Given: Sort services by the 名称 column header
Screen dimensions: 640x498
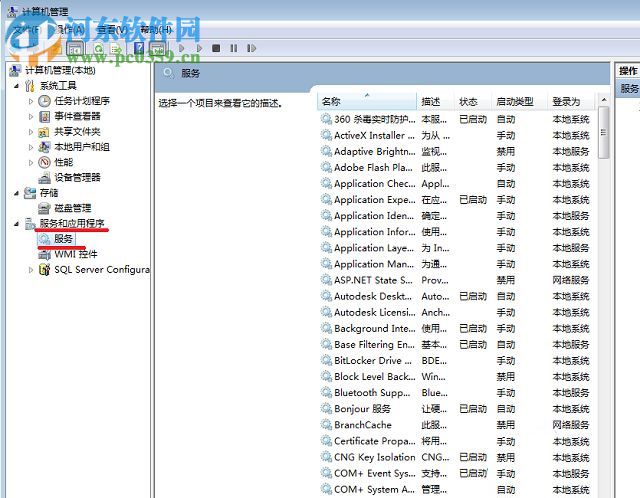Looking at the screenshot, I should [367, 101].
